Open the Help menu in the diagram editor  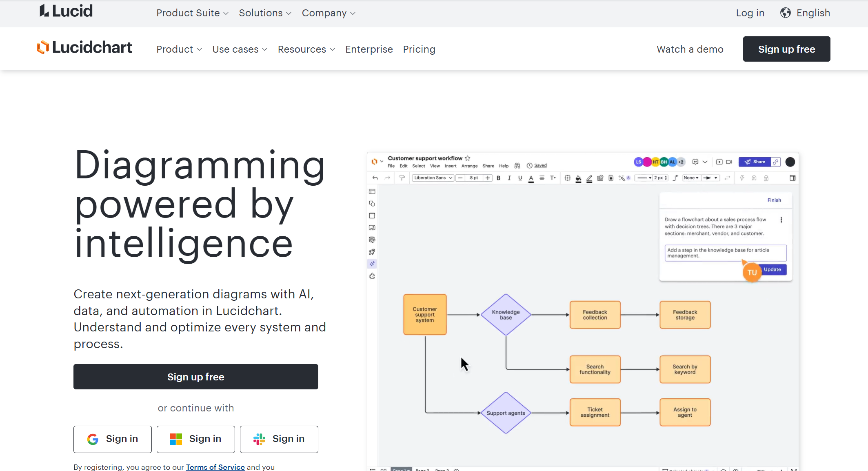tap(504, 166)
